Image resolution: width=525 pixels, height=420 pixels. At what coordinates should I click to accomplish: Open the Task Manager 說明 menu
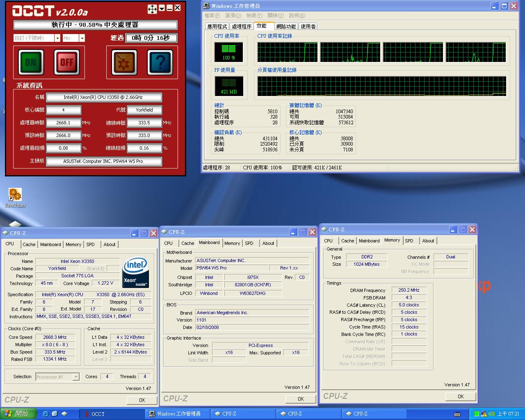[x=297, y=16]
